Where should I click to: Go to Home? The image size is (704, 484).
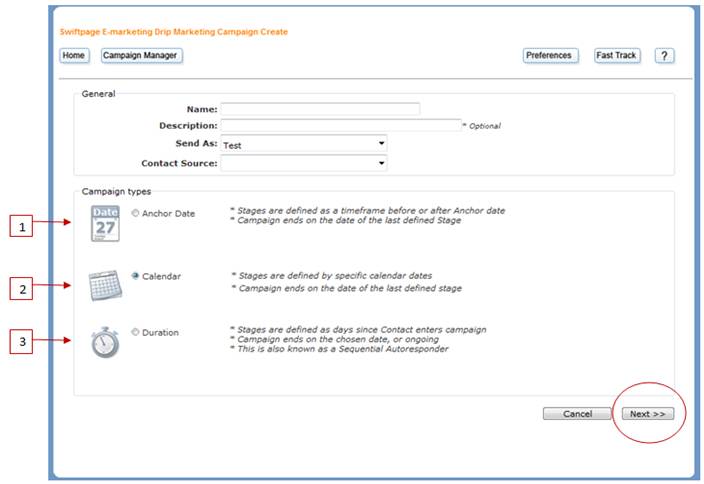pyautogui.click(x=74, y=56)
